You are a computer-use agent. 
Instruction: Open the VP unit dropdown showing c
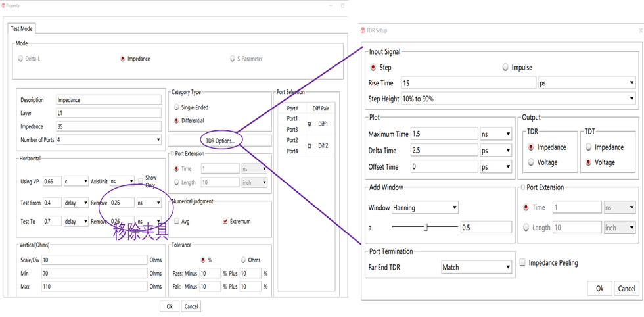click(x=76, y=182)
